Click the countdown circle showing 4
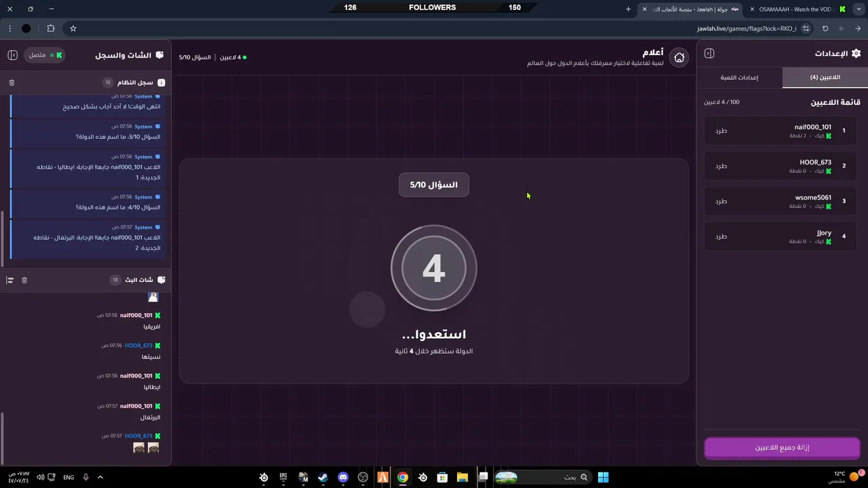Image resolution: width=868 pixels, height=488 pixels. (x=434, y=268)
